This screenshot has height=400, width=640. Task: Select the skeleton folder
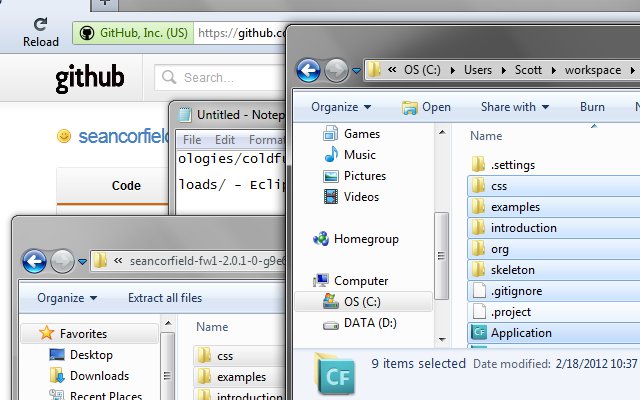tap(553, 270)
